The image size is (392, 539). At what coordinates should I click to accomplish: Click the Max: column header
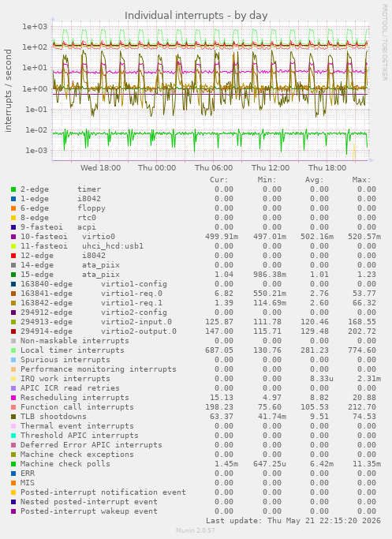click(361, 180)
